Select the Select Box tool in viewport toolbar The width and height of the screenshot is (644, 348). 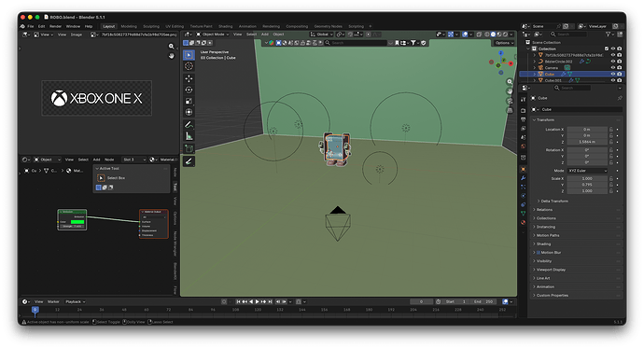coord(189,55)
